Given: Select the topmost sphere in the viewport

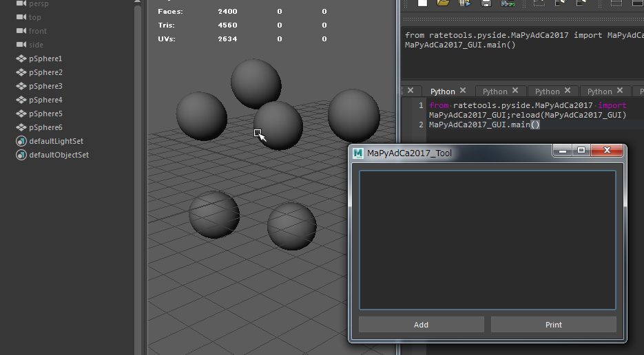Looking at the screenshot, I should pos(256,84).
